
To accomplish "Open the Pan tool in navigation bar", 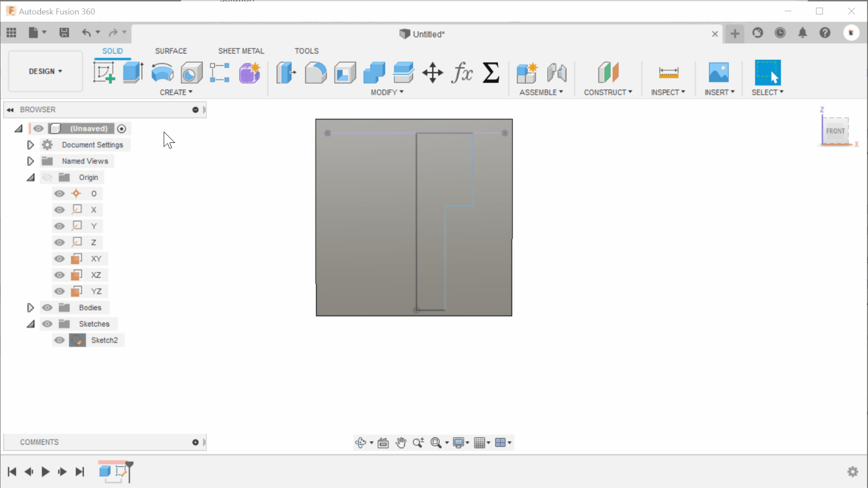I will [401, 442].
